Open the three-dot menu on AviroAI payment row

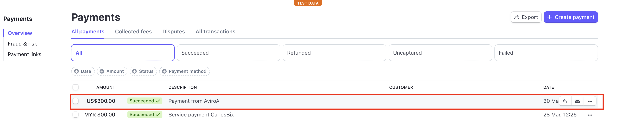click(590, 101)
